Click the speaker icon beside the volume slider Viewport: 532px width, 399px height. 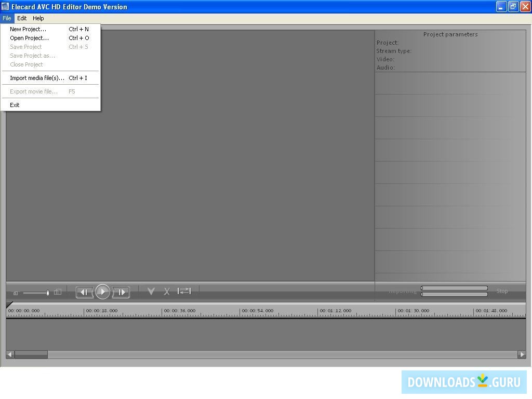coord(15,292)
